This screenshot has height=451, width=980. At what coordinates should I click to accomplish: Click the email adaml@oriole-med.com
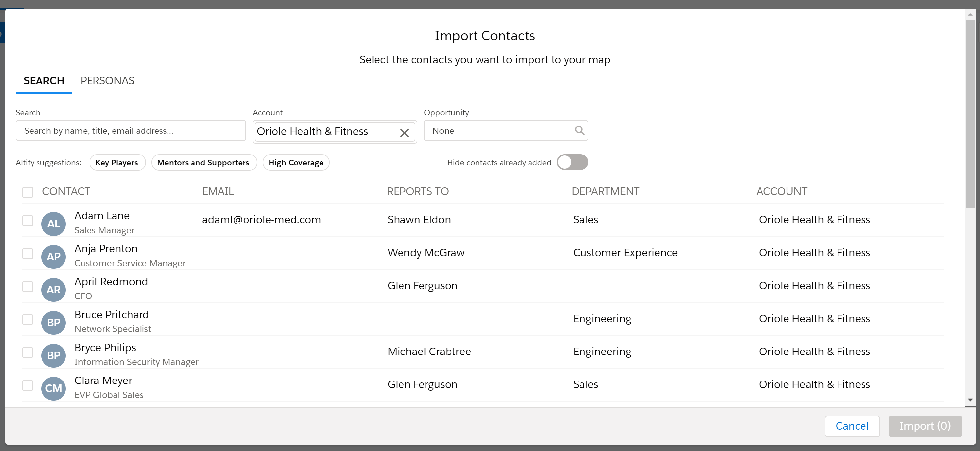tap(261, 220)
